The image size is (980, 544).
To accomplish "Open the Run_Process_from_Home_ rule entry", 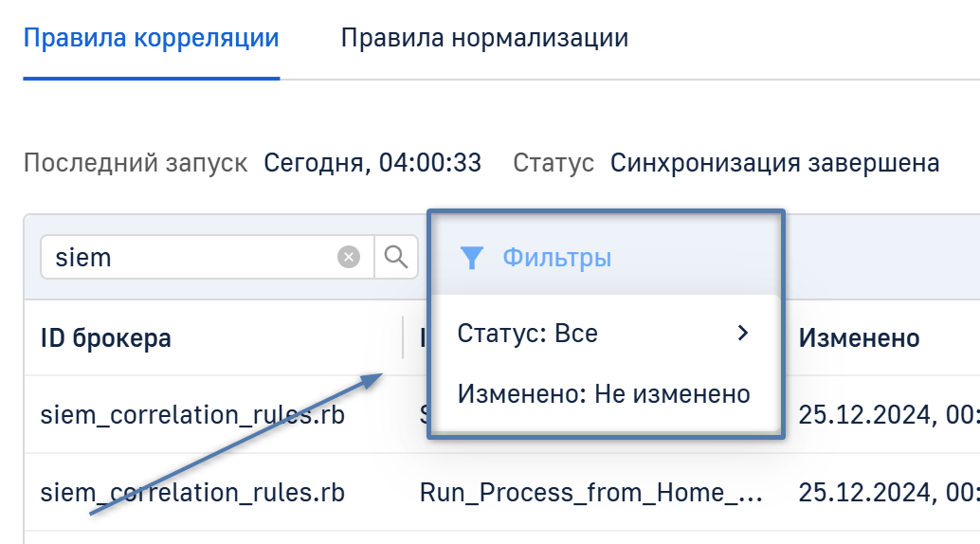I will click(590, 493).
